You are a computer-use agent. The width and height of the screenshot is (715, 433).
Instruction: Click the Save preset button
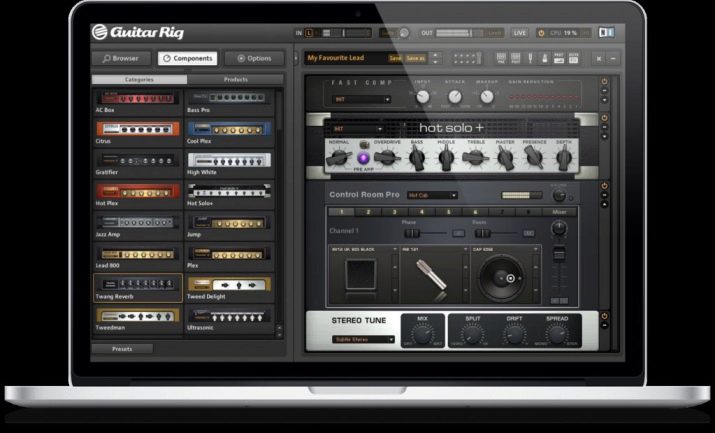(x=395, y=58)
